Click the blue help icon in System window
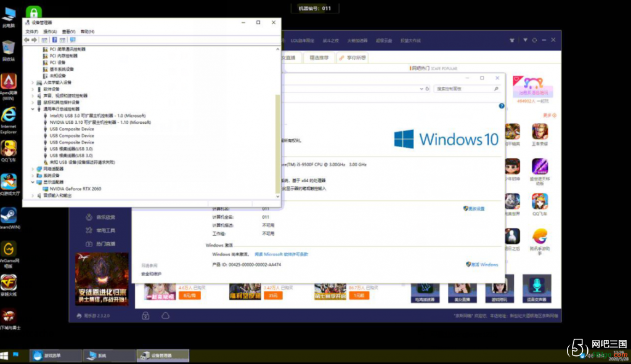This screenshot has width=631, height=364. point(501,106)
